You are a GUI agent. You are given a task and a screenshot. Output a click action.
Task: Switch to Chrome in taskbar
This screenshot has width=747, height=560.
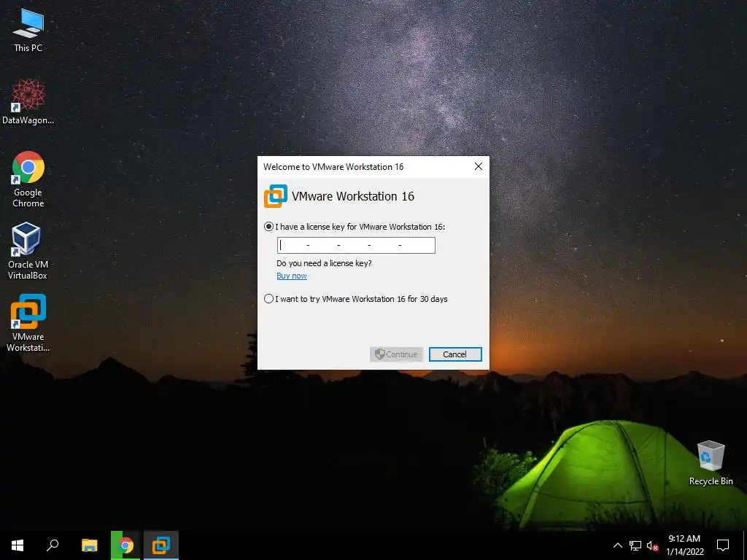[x=125, y=545]
